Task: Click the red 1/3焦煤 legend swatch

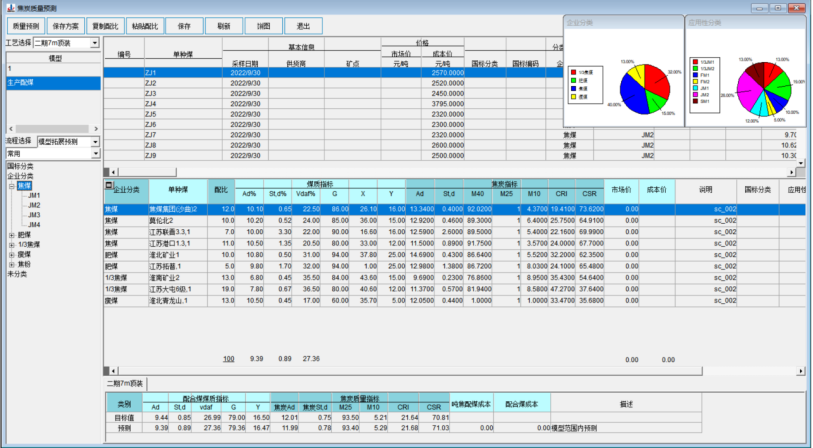Action: [573, 73]
